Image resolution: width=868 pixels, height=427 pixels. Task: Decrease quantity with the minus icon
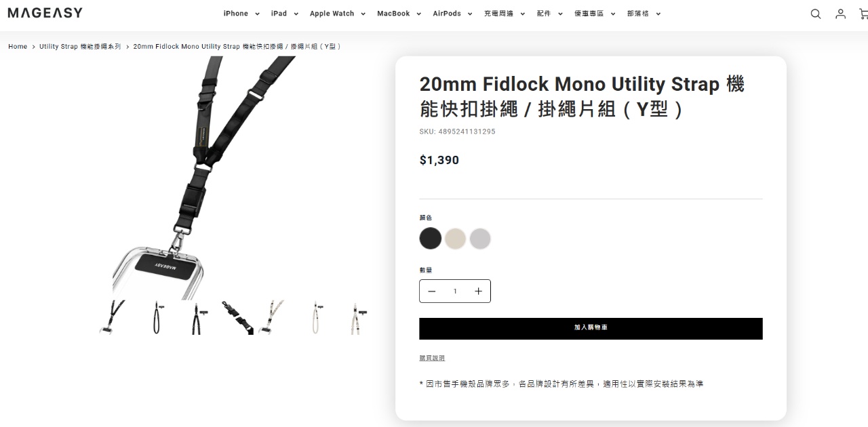[x=432, y=291]
